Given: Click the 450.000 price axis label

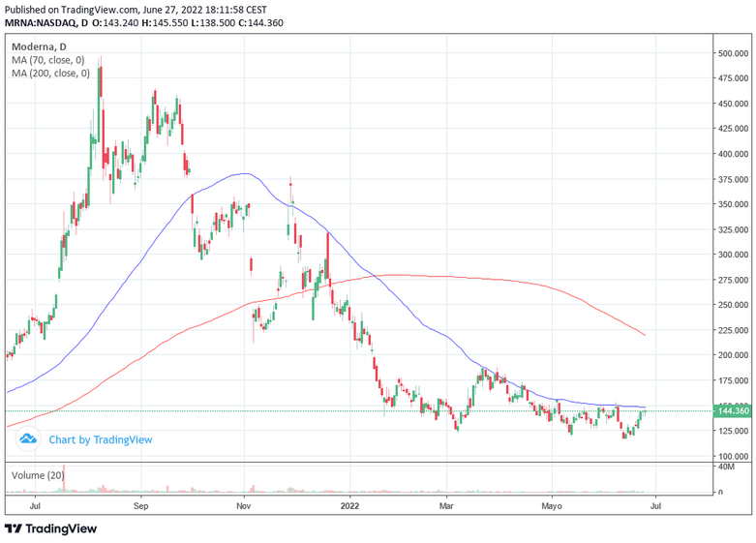Looking at the screenshot, I should [x=734, y=104].
